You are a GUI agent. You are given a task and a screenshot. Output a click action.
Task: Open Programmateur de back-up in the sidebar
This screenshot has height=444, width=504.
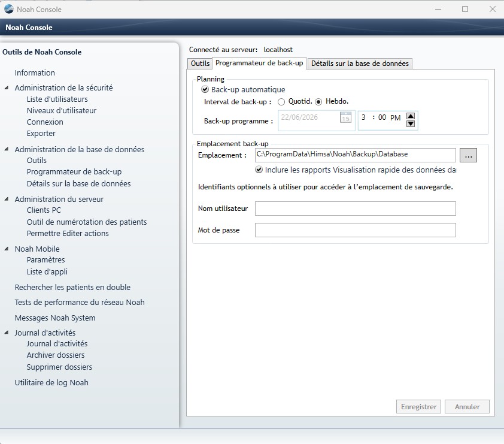click(74, 172)
